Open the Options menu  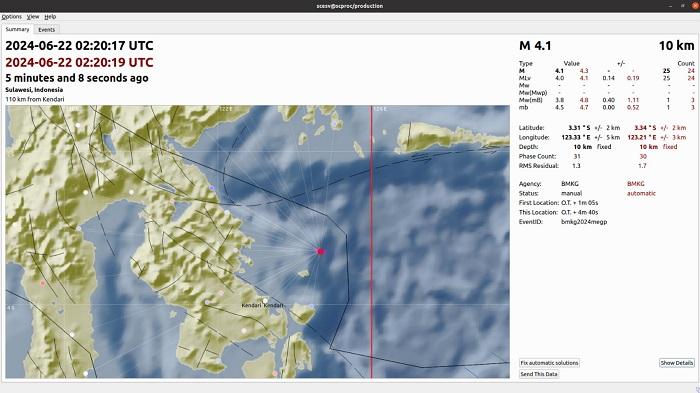12,17
